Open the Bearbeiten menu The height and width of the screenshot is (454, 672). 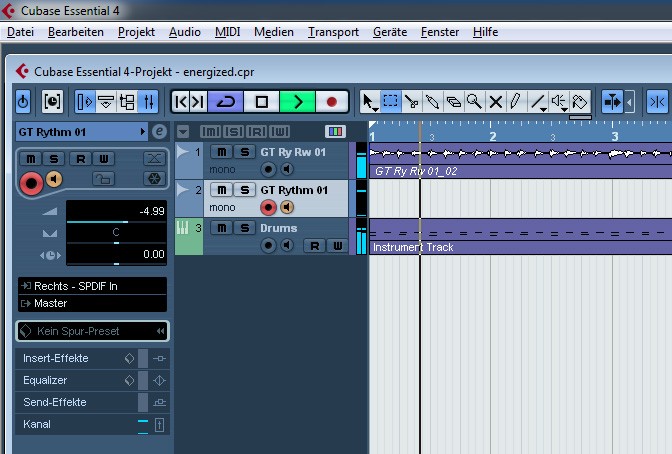pyautogui.click(x=76, y=32)
